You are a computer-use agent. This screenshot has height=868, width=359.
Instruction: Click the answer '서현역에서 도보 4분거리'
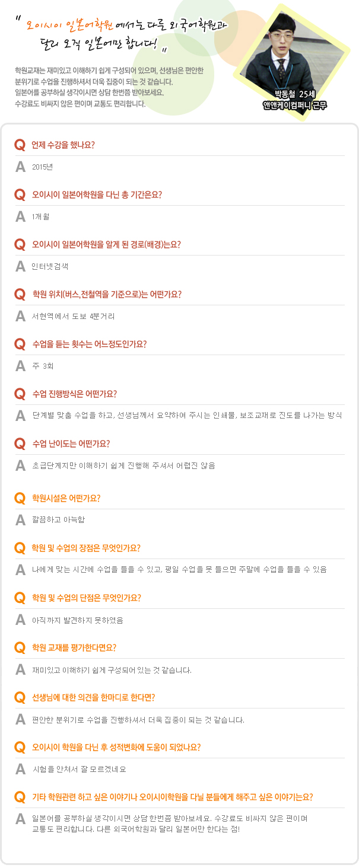74,316
